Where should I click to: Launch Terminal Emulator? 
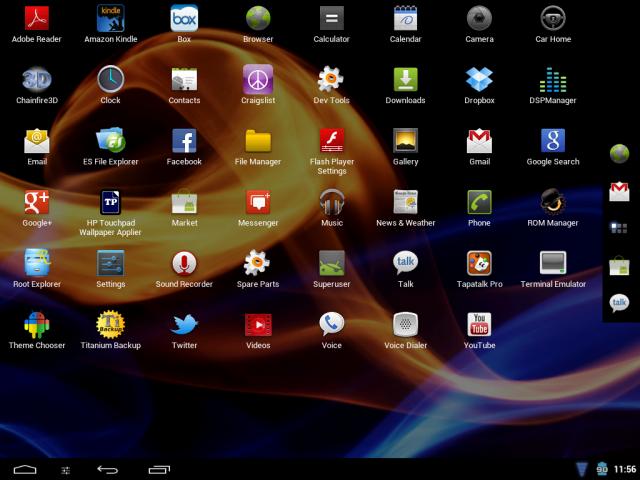tap(553, 264)
